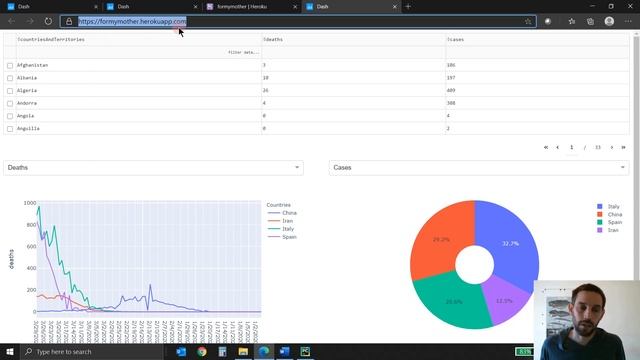This screenshot has width=640, height=360.
Task: Click the Italy pie legend swatch
Action: click(x=600, y=207)
